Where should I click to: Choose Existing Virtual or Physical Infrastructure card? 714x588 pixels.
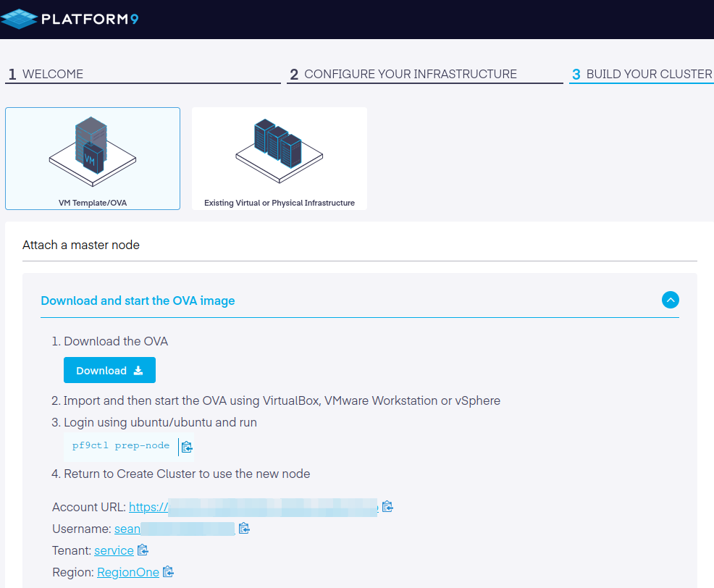[x=279, y=159]
